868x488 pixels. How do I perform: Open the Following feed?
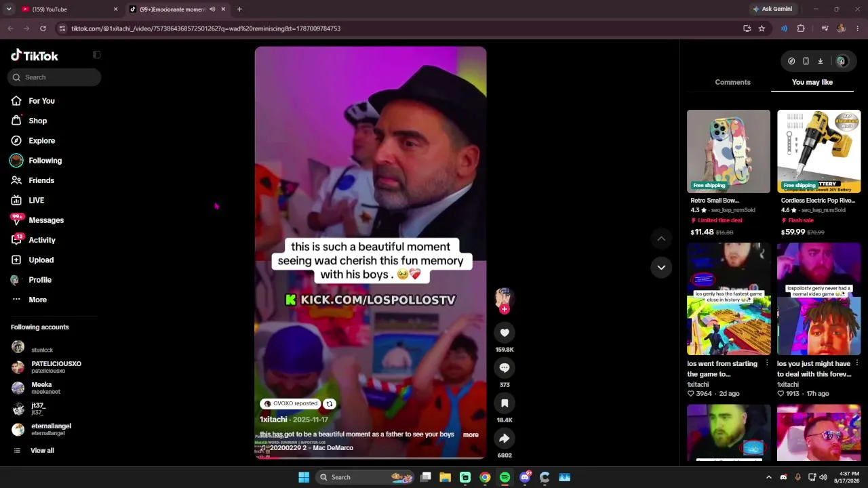point(45,161)
